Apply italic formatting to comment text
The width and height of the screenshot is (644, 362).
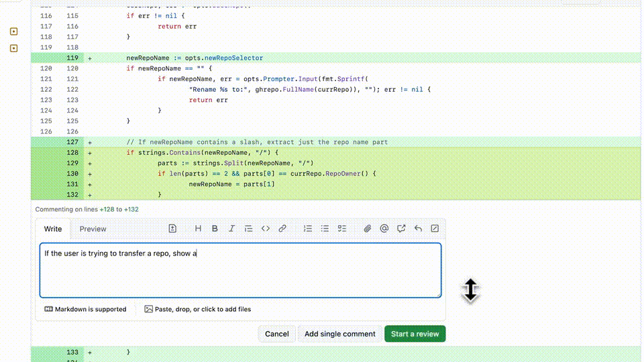pyautogui.click(x=231, y=229)
